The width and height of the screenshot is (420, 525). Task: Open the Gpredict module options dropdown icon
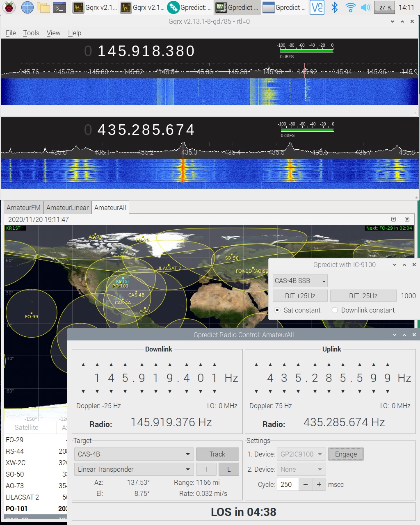click(393, 219)
